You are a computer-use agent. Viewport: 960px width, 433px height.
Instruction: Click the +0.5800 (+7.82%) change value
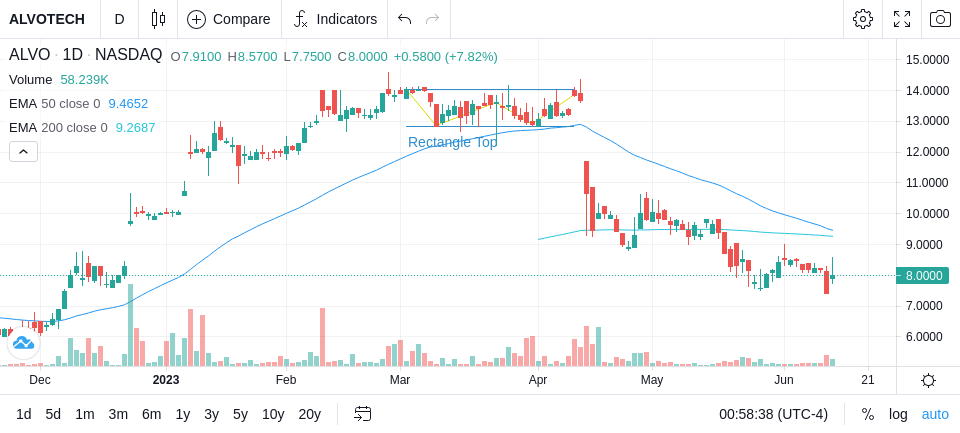coord(445,57)
